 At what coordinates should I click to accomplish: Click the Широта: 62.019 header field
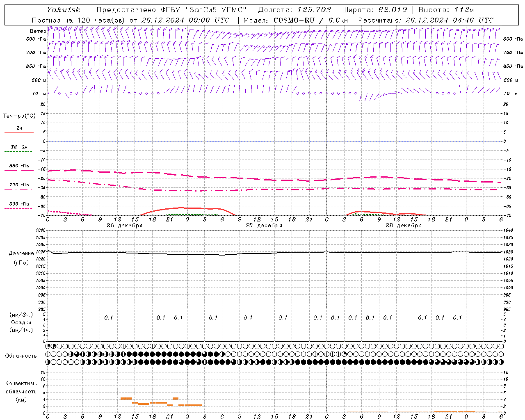coord(375,10)
